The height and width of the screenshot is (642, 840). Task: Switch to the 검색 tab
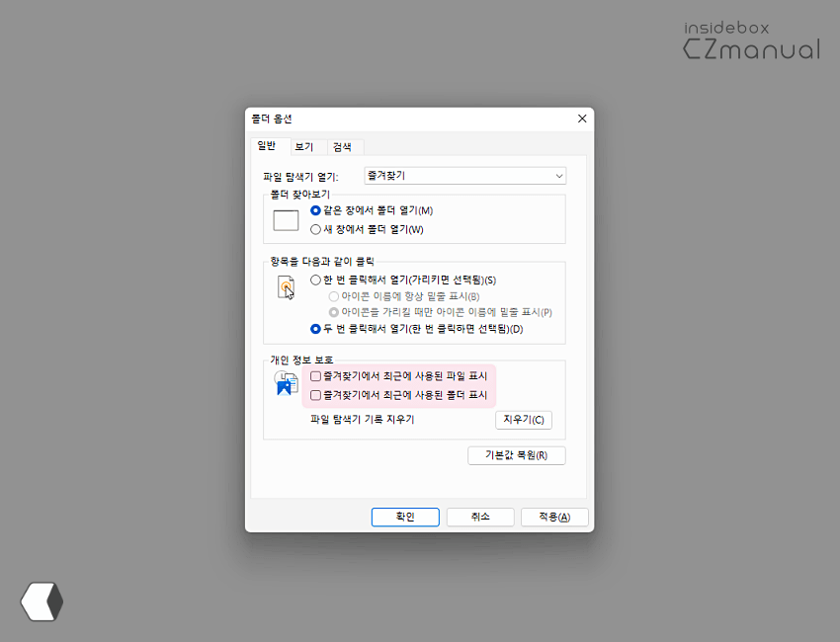343,145
